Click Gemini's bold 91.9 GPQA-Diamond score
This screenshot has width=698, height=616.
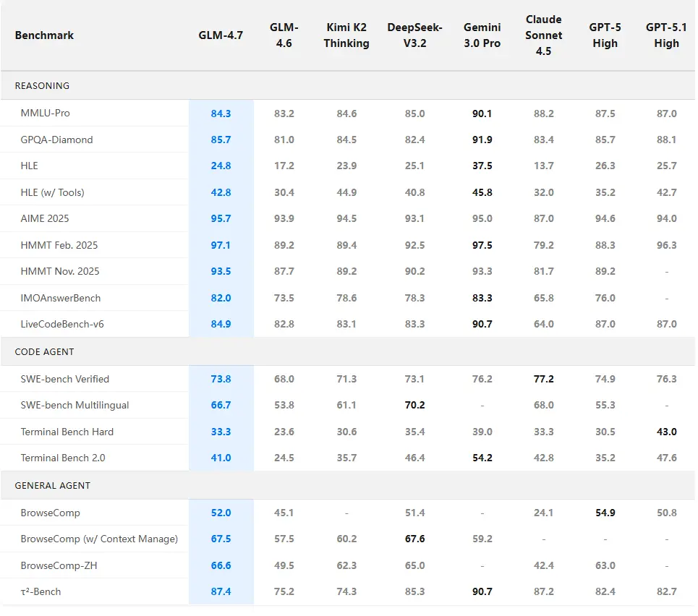point(482,140)
